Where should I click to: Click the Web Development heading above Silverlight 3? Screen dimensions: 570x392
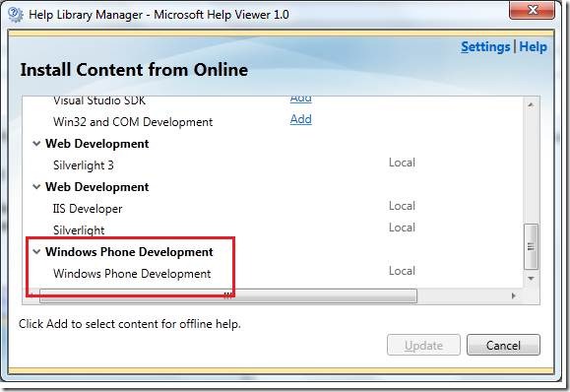pyautogui.click(x=97, y=144)
